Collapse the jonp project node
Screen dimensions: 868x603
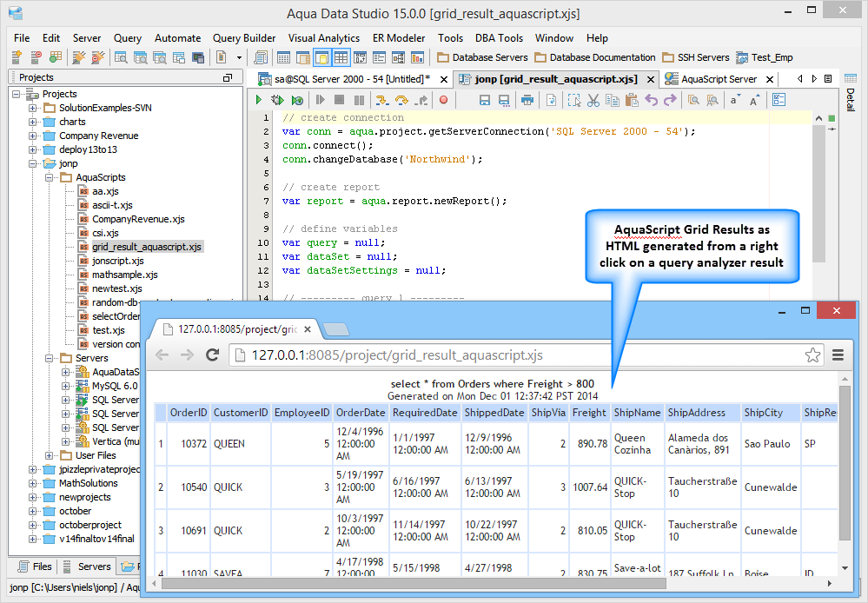(x=33, y=163)
